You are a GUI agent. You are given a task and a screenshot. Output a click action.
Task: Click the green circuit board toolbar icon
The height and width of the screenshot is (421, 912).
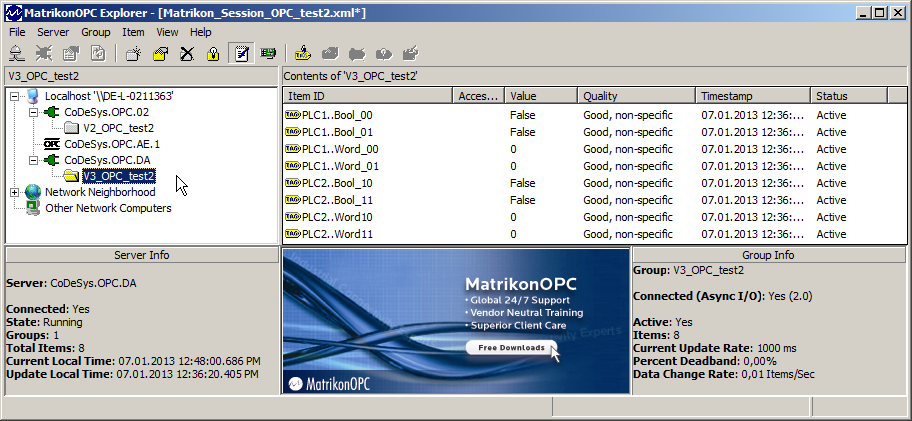pyautogui.click(x=268, y=54)
